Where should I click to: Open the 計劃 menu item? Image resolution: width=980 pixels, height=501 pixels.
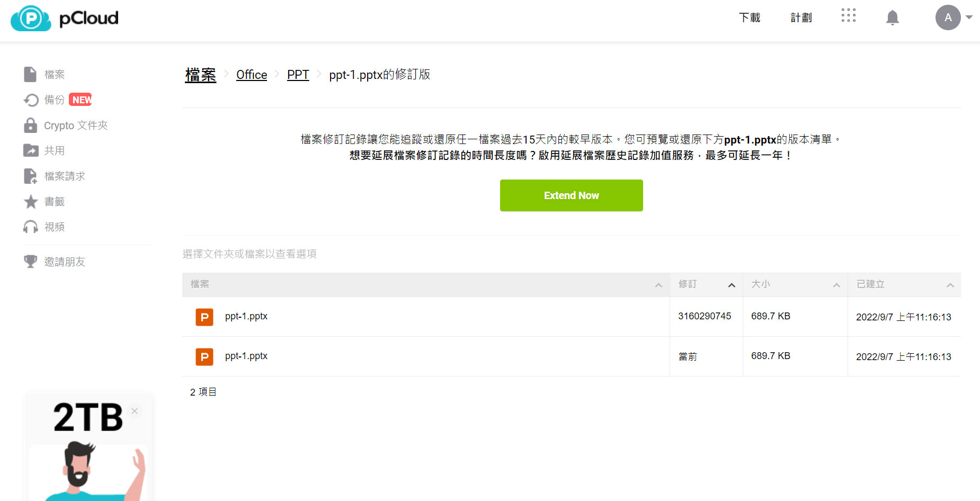(x=800, y=17)
